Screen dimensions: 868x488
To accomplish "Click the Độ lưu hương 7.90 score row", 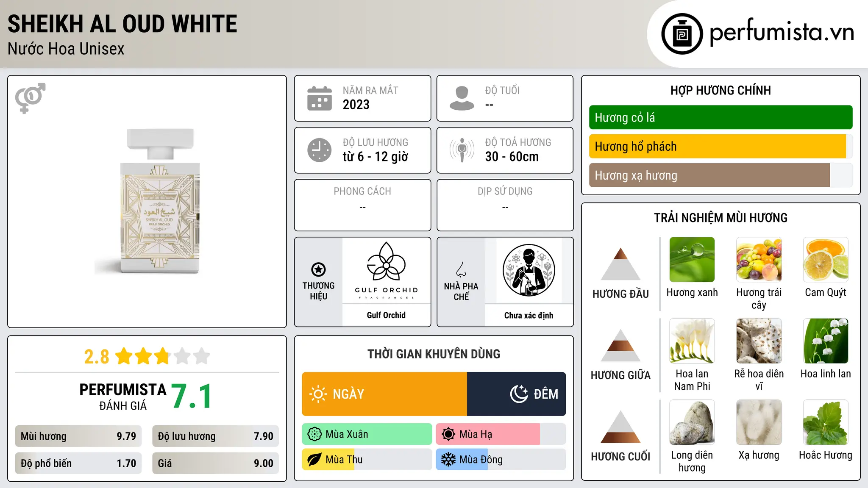I will pyautogui.click(x=215, y=436).
